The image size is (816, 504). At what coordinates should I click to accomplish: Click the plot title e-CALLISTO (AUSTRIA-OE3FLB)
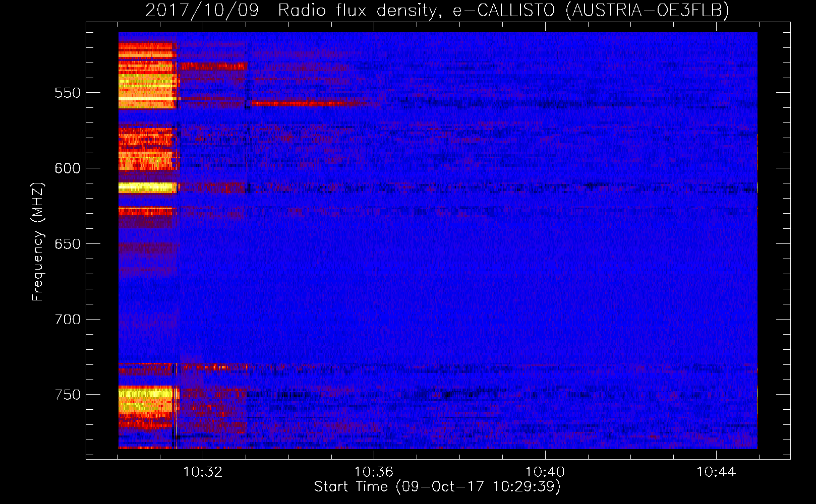point(591,10)
